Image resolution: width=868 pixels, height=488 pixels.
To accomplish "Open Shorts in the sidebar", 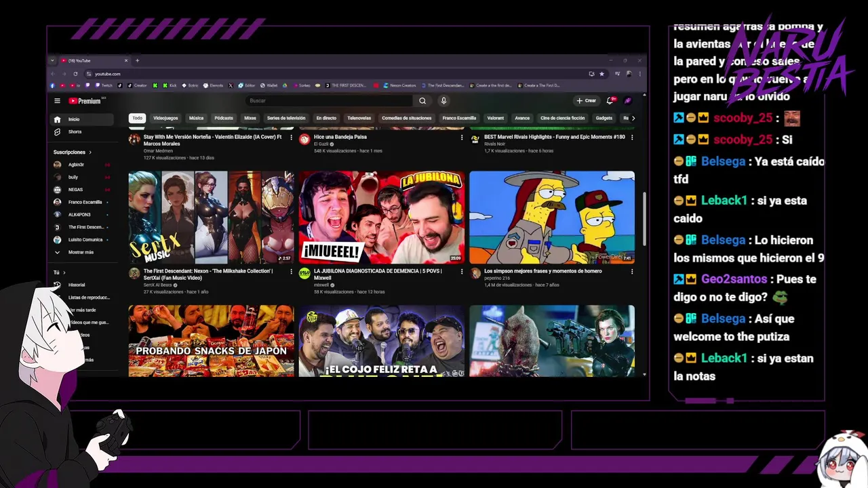I will tap(83, 131).
